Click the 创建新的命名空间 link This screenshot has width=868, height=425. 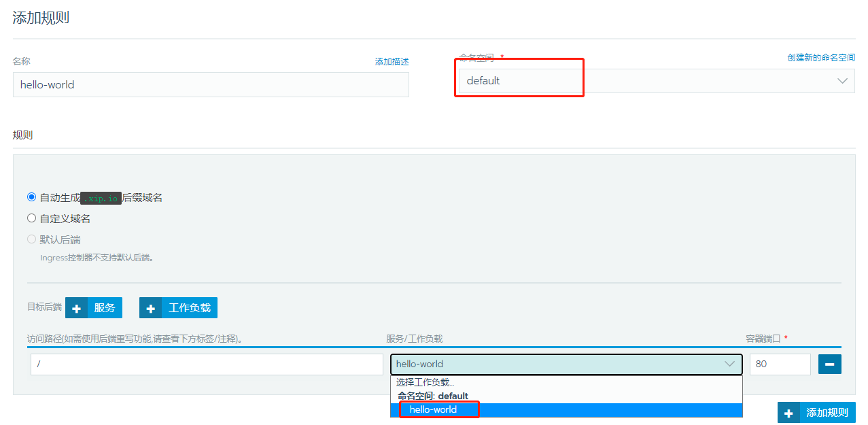click(x=821, y=58)
